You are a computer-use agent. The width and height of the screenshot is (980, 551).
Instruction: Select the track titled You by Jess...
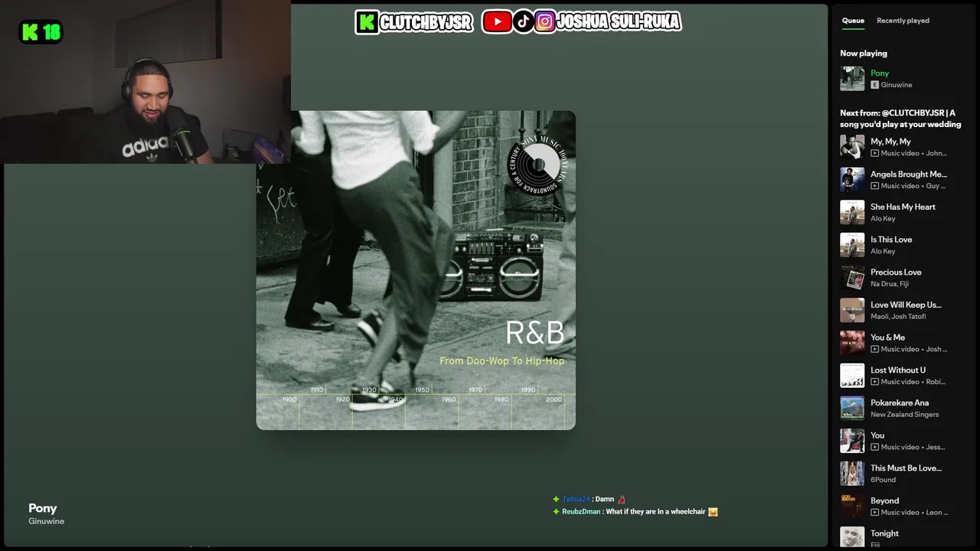(x=877, y=435)
